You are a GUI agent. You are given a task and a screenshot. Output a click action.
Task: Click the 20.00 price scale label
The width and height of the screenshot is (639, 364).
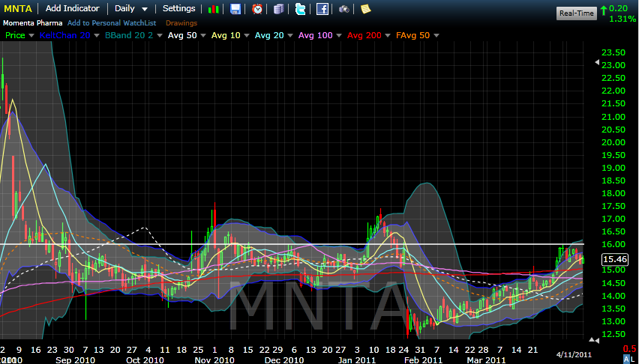(x=613, y=142)
